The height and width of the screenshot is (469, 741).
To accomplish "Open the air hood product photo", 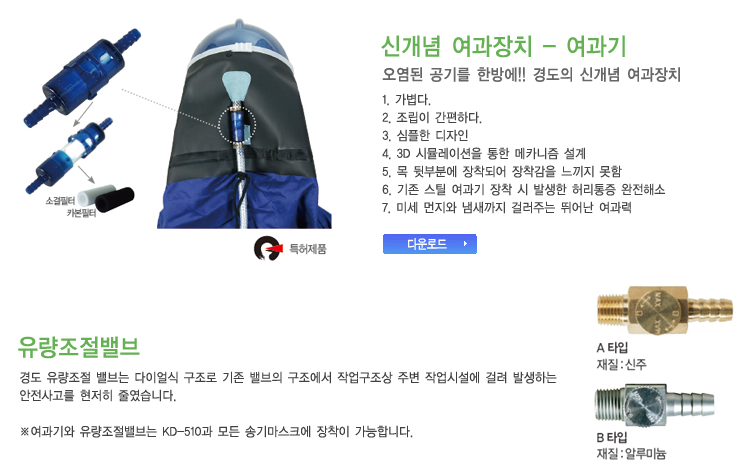I will (x=244, y=124).
